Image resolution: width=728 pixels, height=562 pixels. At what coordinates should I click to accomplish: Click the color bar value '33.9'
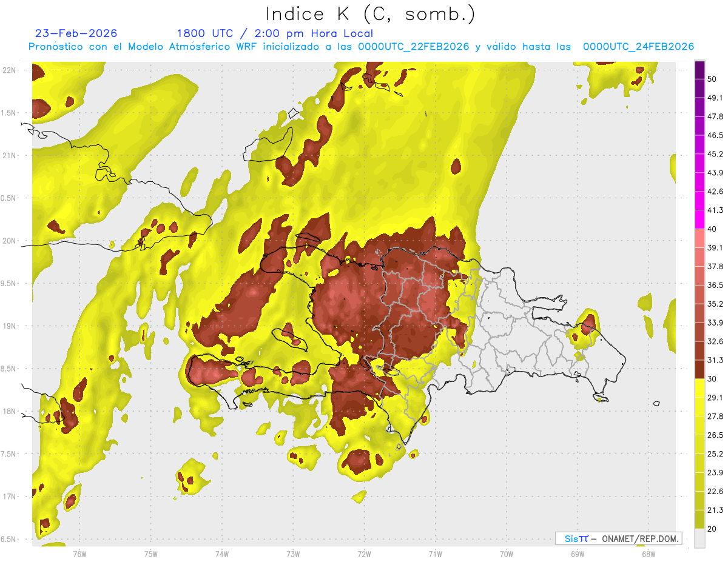[715, 323]
